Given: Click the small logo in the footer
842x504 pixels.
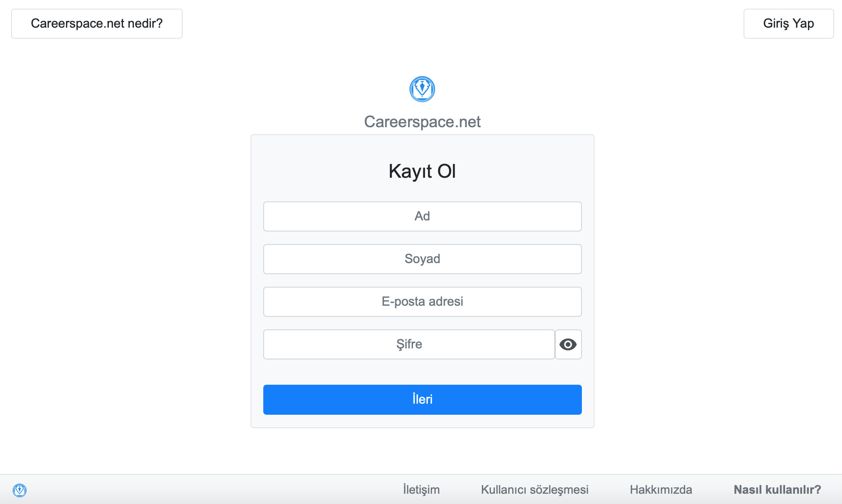Looking at the screenshot, I should (x=19, y=490).
